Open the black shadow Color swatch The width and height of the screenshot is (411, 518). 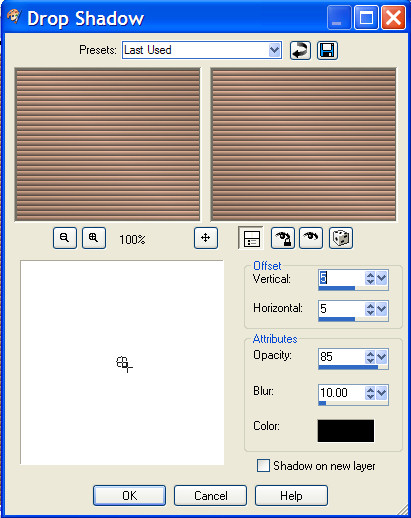pyautogui.click(x=346, y=431)
